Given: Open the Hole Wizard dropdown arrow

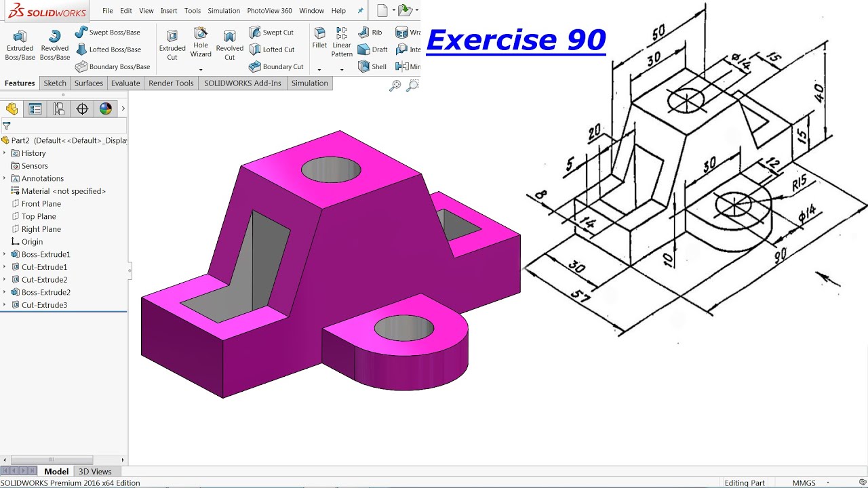Looking at the screenshot, I should pyautogui.click(x=201, y=69).
